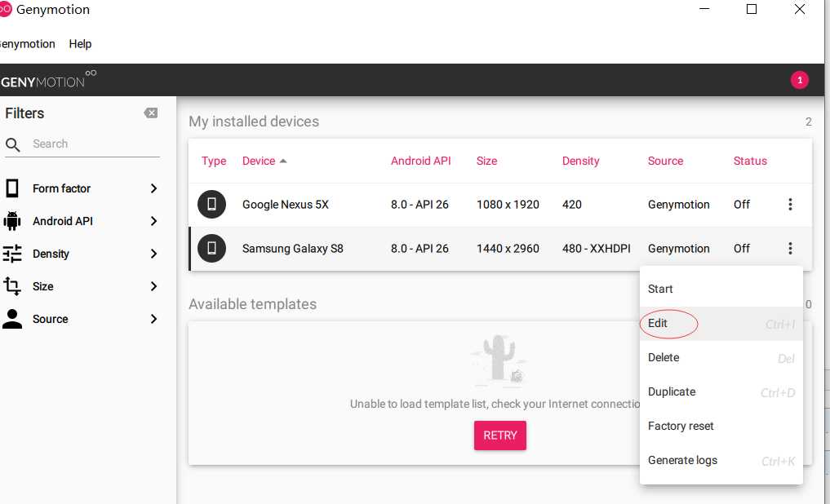Open the Help menu
Image resolution: width=830 pixels, height=504 pixels.
tap(80, 44)
